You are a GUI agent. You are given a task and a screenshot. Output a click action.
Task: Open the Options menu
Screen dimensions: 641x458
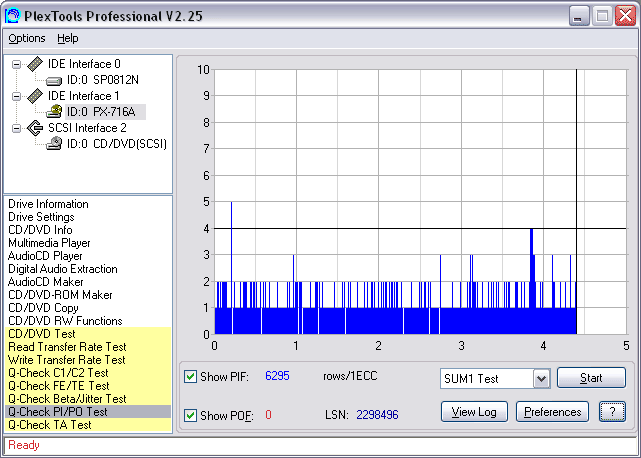[27, 38]
